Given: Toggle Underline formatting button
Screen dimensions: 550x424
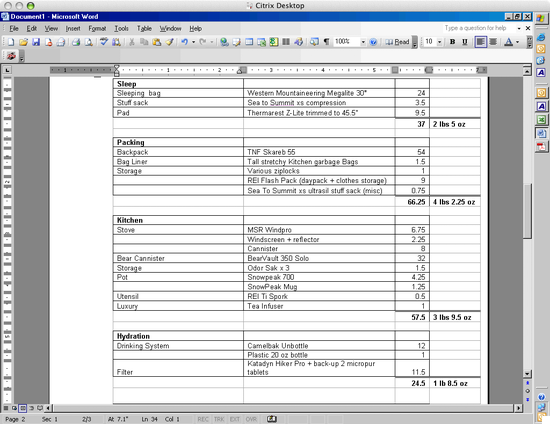Looking at the screenshot, I should (x=465, y=42).
